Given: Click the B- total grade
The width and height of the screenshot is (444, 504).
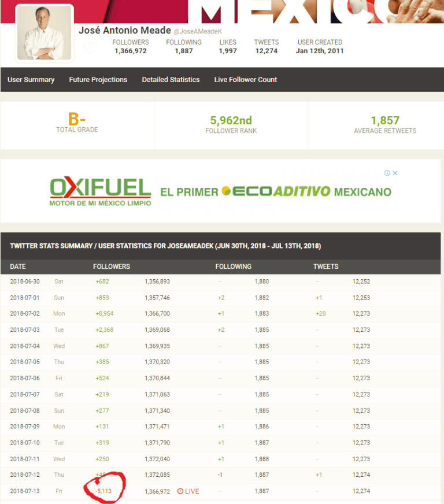Looking at the screenshot, I should tap(77, 120).
